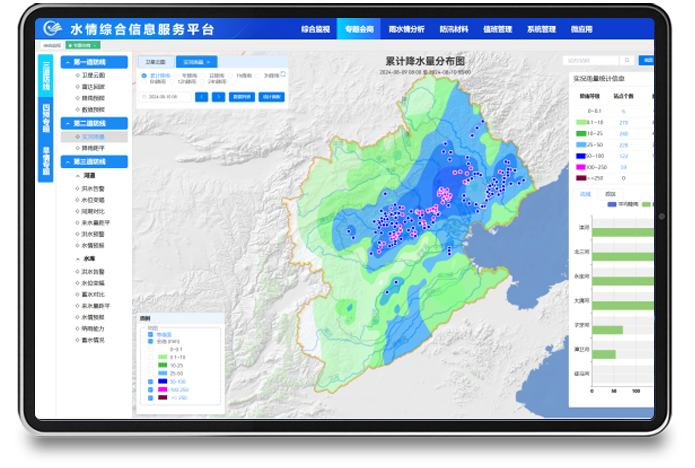Open the 实况雨量 dropdown tab
This screenshot has height=468, width=695.
(196, 61)
